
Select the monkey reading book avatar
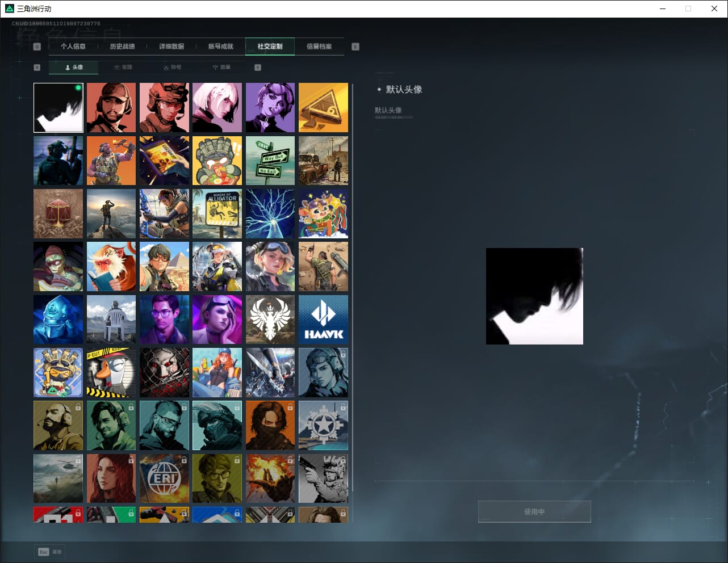pyautogui.click(x=111, y=267)
